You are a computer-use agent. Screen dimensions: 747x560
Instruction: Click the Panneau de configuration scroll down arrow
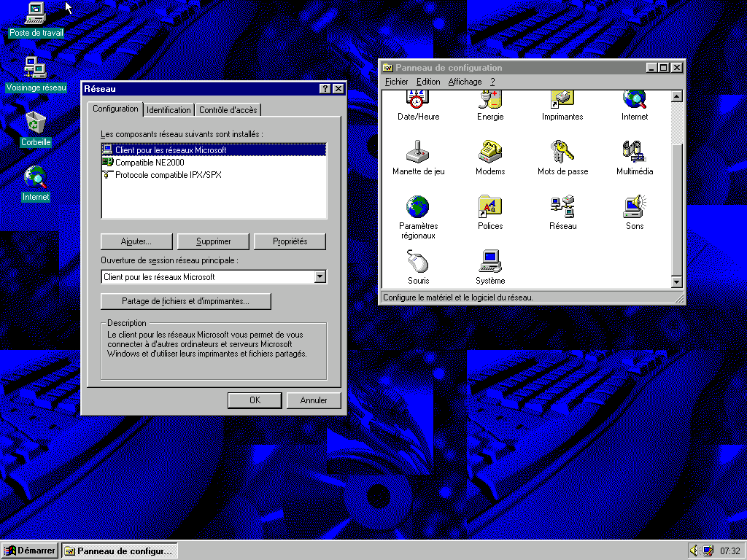point(676,282)
